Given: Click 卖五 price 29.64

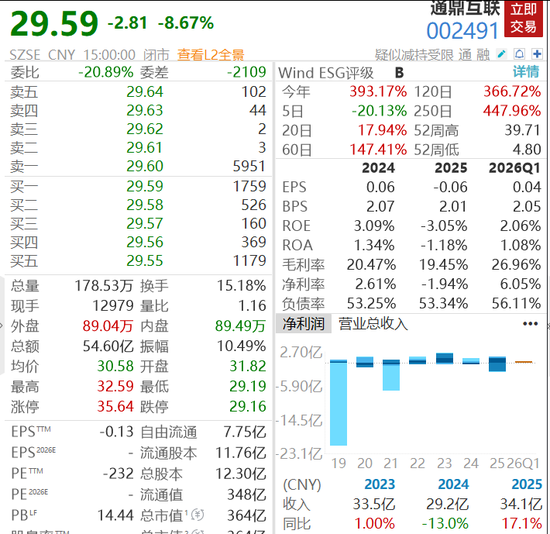Looking at the screenshot, I should [x=145, y=92].
